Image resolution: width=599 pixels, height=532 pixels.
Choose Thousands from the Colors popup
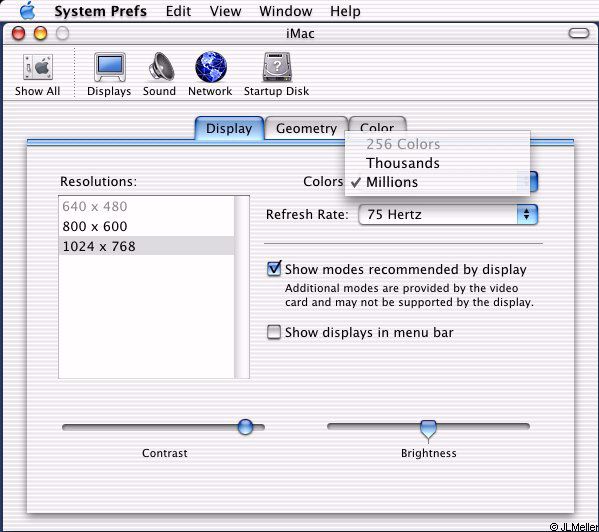click(x=437, y=163)
